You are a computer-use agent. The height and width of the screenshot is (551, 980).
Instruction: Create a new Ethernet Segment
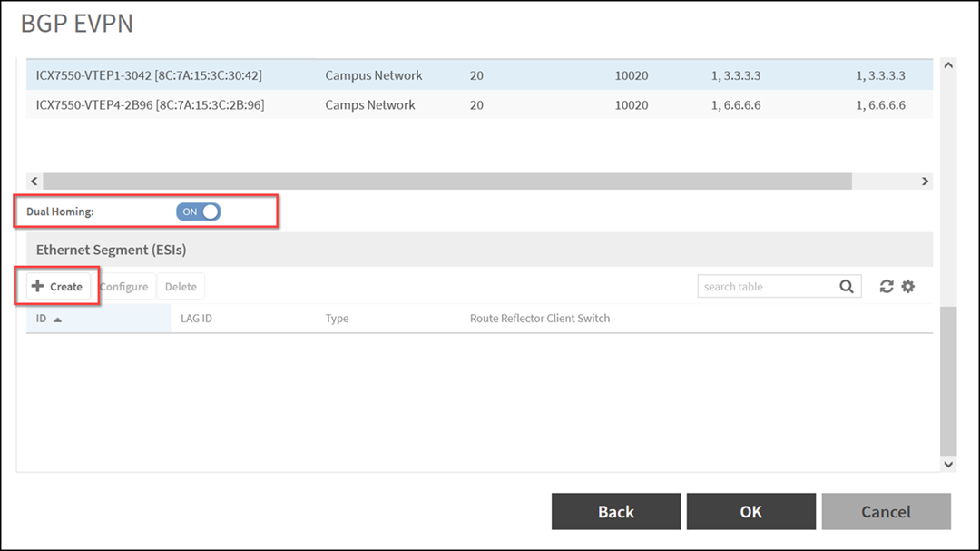point(57,287)
